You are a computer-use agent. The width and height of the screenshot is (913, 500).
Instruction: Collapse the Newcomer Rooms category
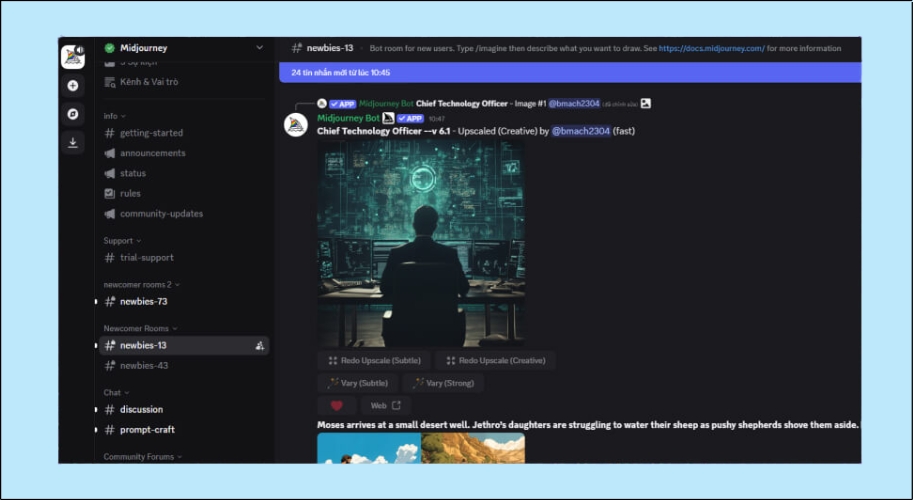(139, 328)
